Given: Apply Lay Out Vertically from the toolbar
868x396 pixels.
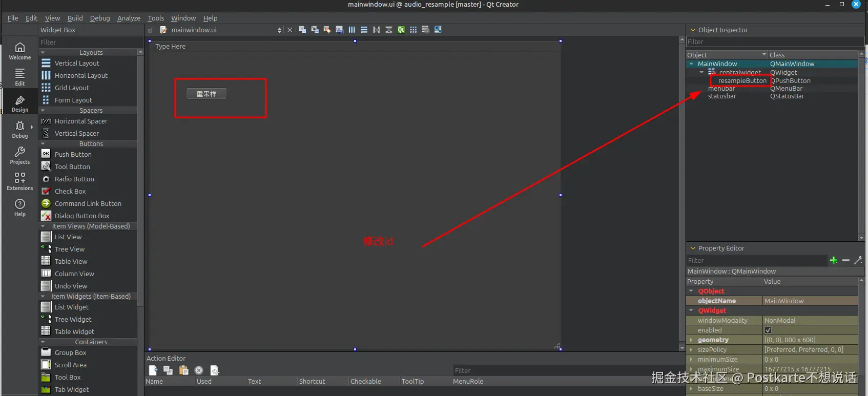Looking at the screenshot, I should tap(364, 30).
